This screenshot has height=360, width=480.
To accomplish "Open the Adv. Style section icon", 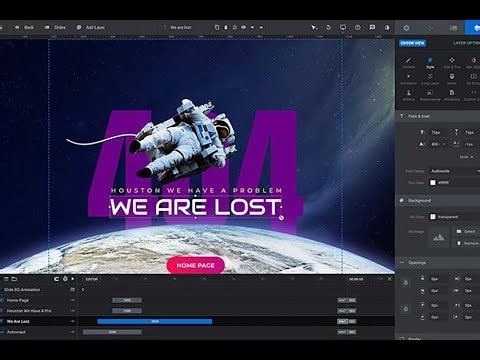I will click(473, 62).
